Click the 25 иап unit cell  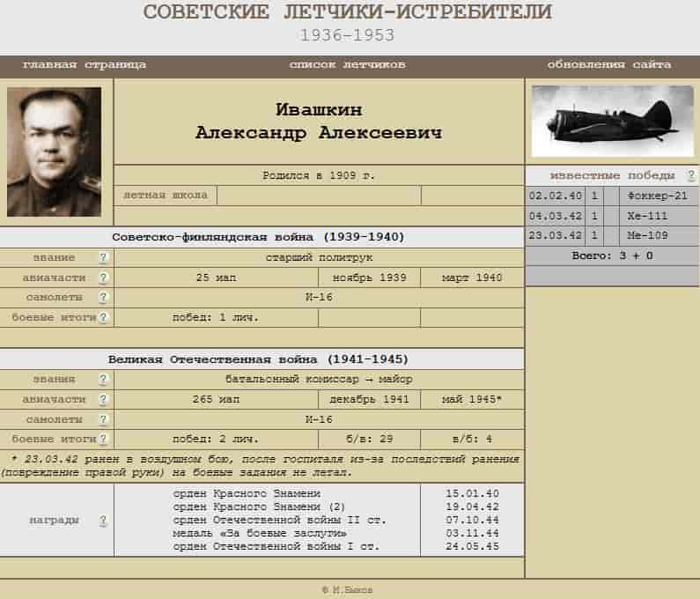(216, 278)
